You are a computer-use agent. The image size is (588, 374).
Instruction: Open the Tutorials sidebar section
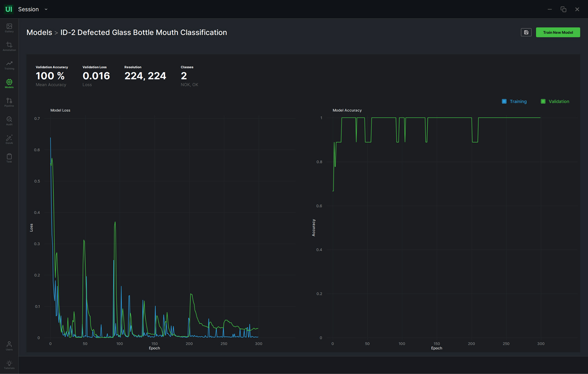9,364
